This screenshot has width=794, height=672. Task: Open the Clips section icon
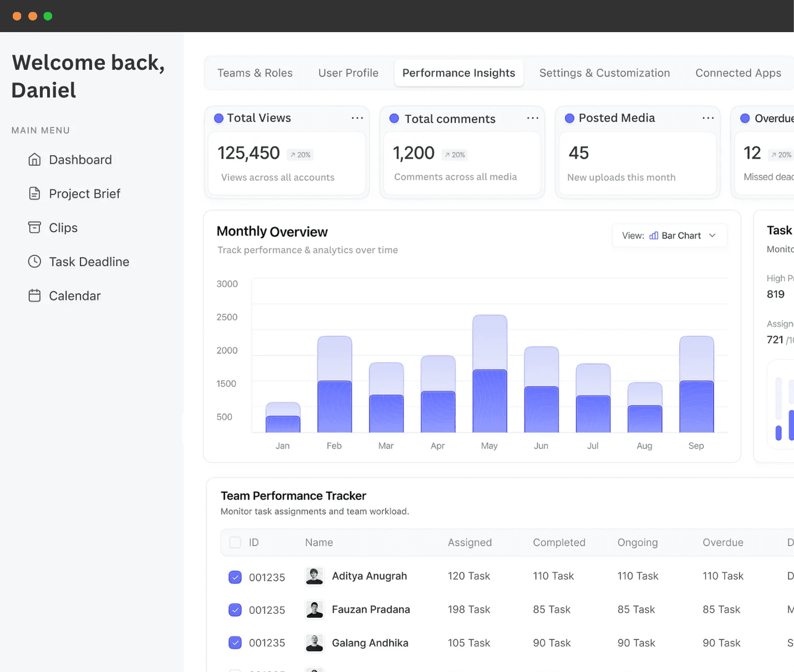pos(34,227)
